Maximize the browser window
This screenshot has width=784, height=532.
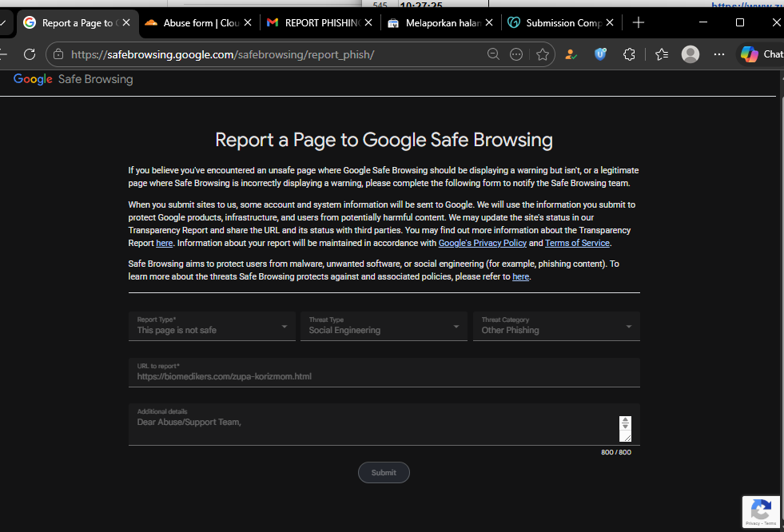[x=740, y=22]
